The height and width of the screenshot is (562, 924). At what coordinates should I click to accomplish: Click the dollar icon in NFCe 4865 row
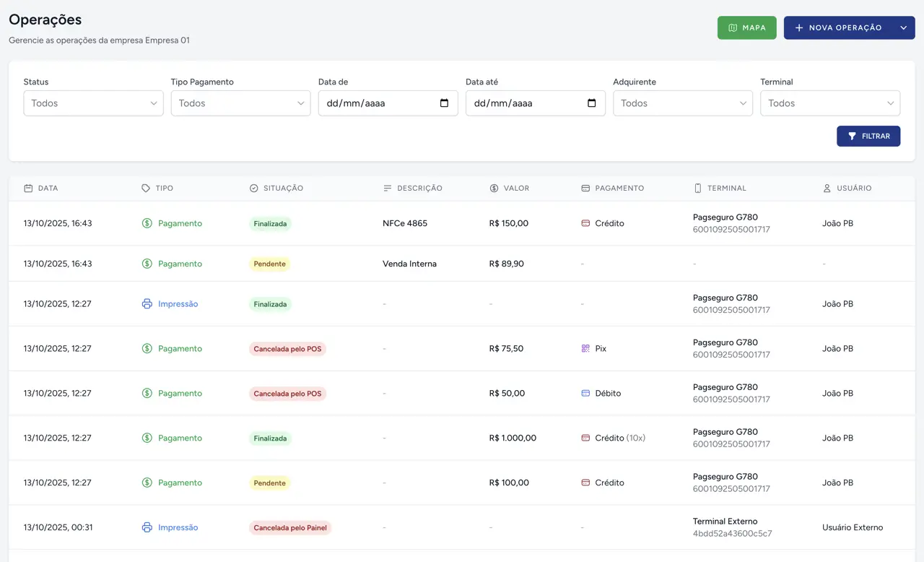pos(147,223)
